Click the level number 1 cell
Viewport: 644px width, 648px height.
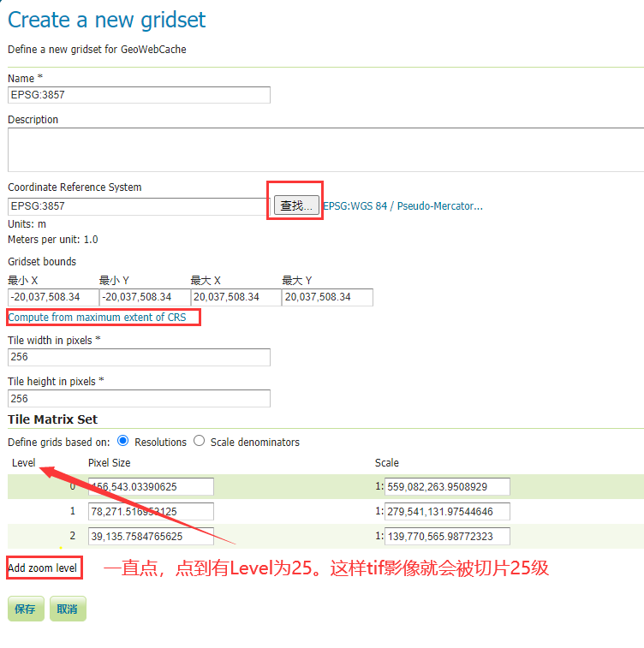pos(73,511)
